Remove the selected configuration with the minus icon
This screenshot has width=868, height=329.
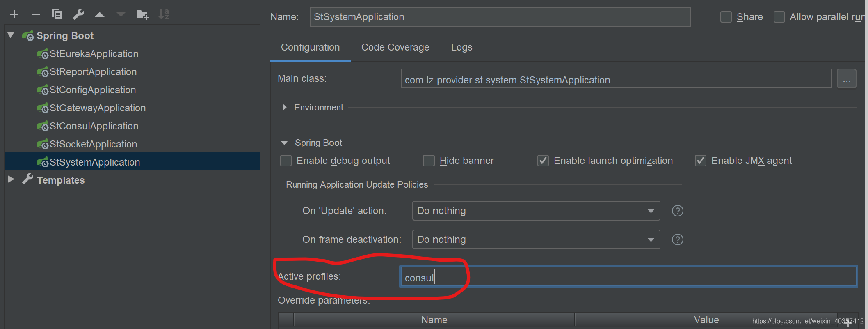point(36,15)
